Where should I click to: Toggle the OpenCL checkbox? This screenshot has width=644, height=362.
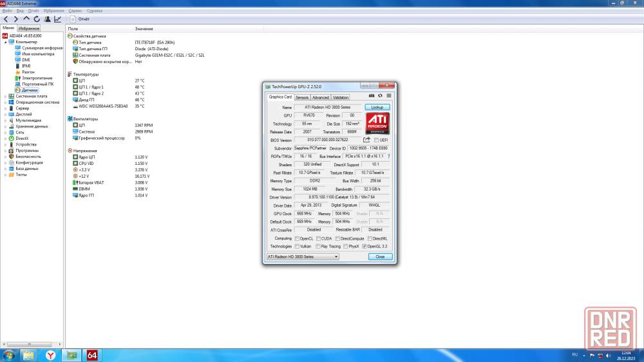[297, 238]
